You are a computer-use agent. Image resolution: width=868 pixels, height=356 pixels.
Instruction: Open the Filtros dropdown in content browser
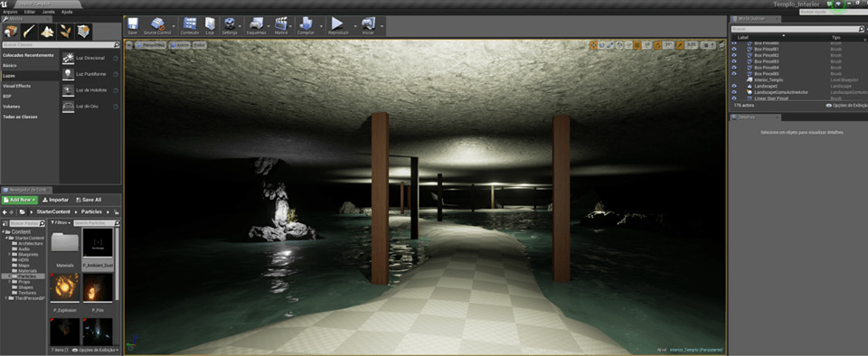61,223
